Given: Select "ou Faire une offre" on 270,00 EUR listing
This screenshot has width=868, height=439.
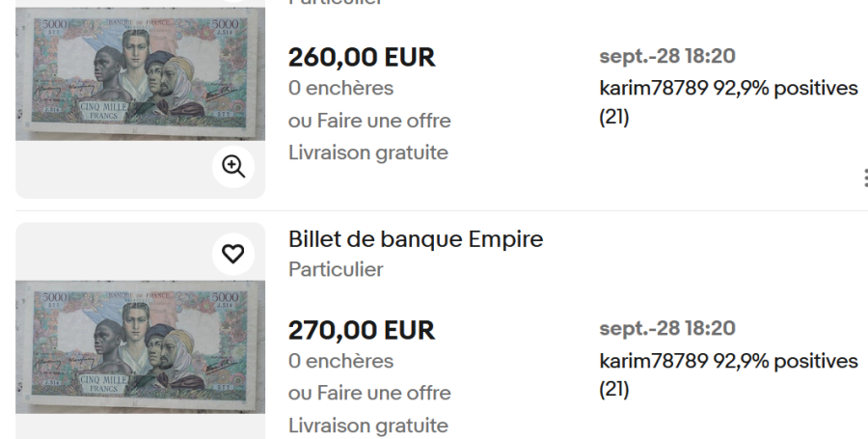Looking at the screenshot, I should point(369,394).
